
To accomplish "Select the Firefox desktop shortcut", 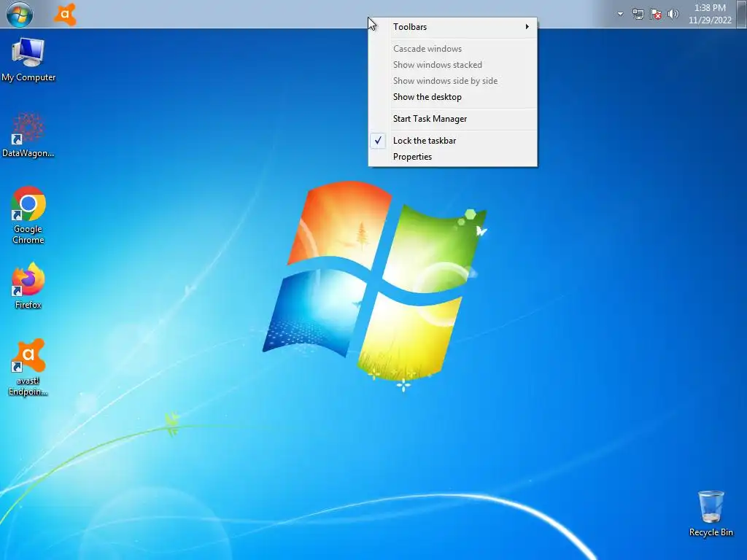I will [28, 286].
